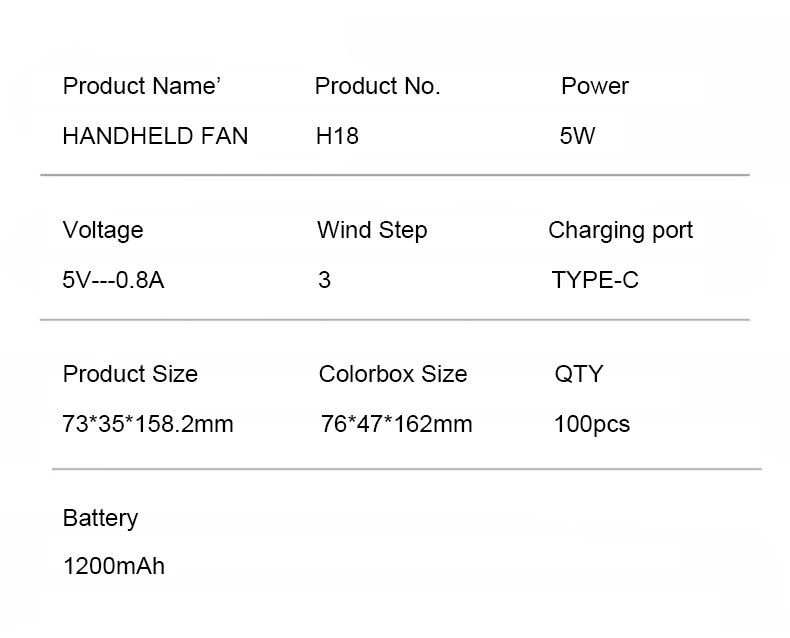Screen dimensions: 790x638
Task: Click the Charging port heading
Action: pos(620,230)
